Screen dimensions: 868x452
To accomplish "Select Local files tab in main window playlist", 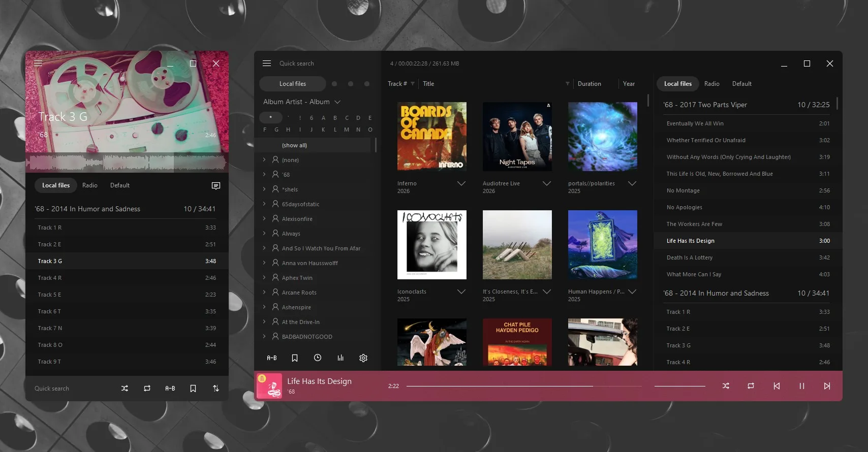I will [x=678, y=84].
